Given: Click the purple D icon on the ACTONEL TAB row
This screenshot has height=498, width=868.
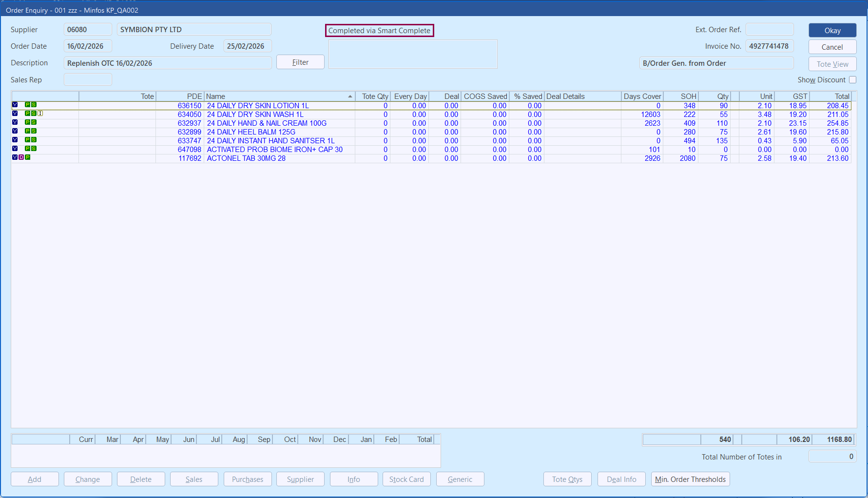Looking at the screenshot, I should coord(21,157).
